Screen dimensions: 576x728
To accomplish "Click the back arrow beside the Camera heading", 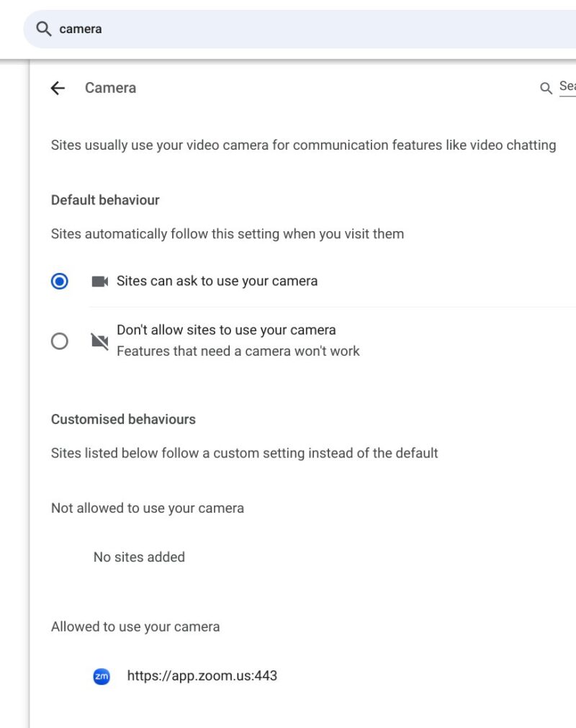I will [x=58, y=88].
